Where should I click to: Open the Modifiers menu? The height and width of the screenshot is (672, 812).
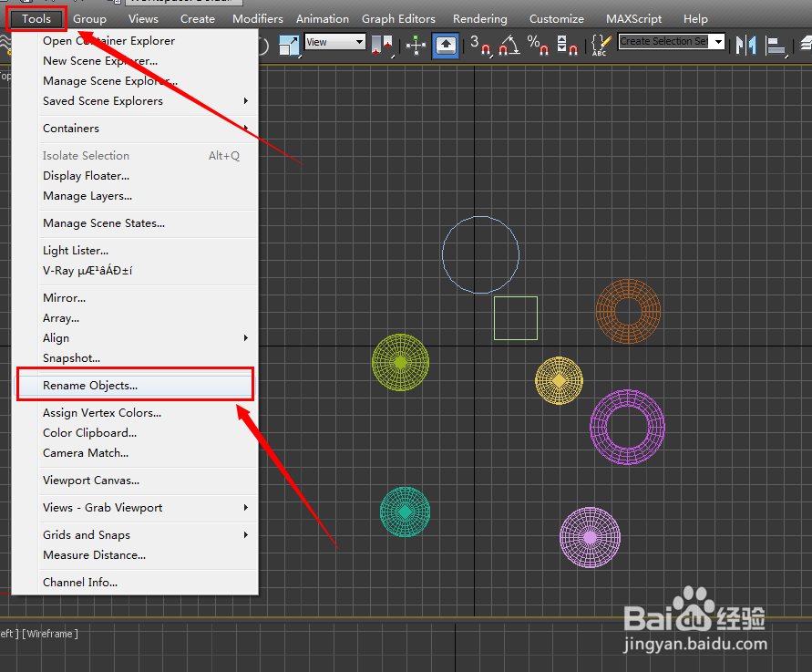[257, 19]
